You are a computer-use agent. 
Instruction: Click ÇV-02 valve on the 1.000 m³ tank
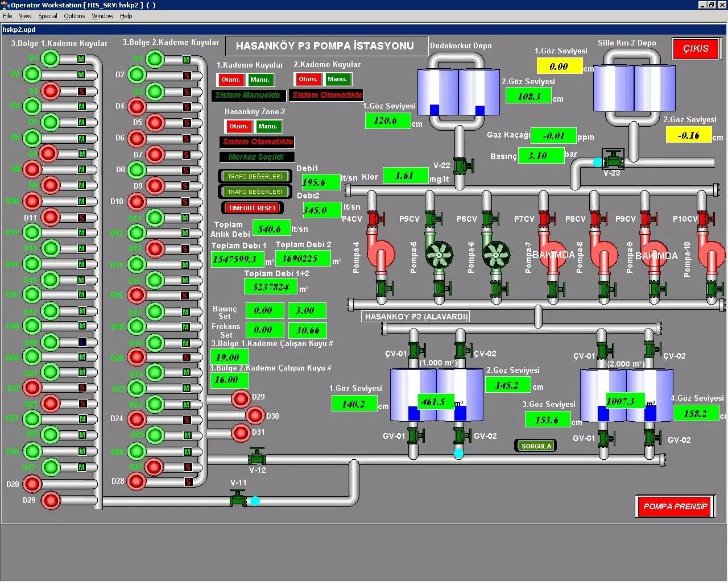(x=462, y=351)
